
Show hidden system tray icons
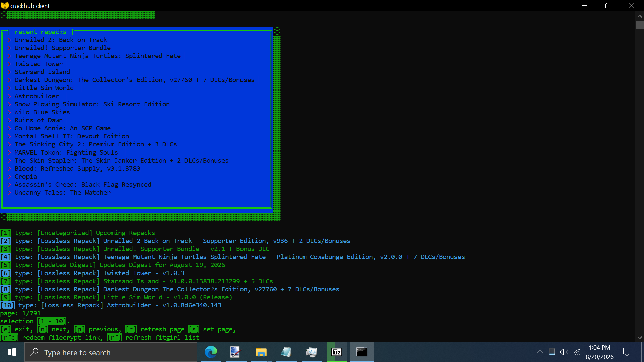(x=540, y=352)
